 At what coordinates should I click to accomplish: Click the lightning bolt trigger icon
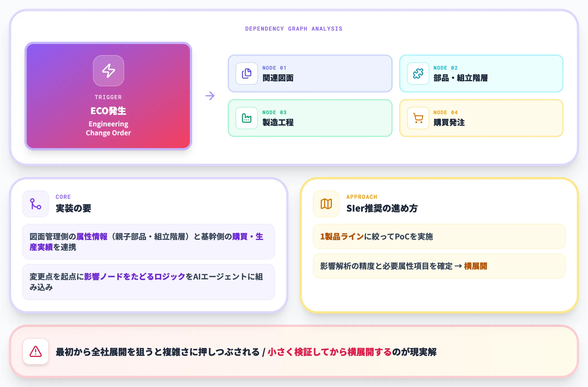point(108,71)
